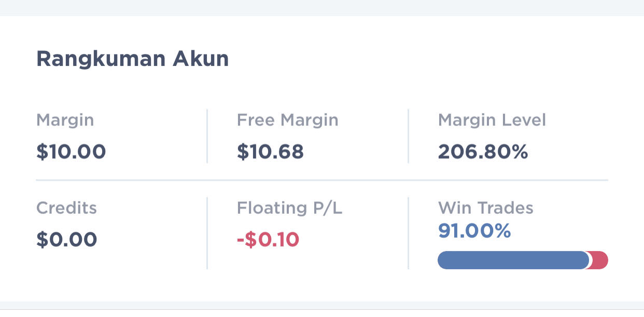This screenshot has width=644, height=317.
Task: Click the vertical divider between Credits and Floating P/L
Action: point(207,233)
